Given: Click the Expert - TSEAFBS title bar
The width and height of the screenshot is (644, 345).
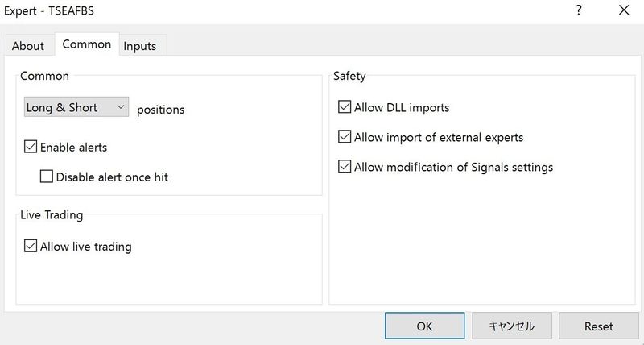Looking at the screenshot, I should [x=242, y=10].
